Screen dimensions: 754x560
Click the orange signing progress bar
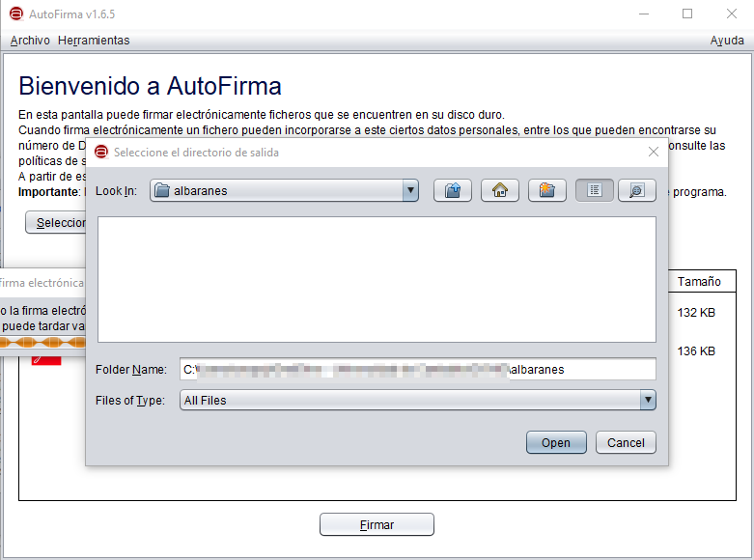(42, 343)
